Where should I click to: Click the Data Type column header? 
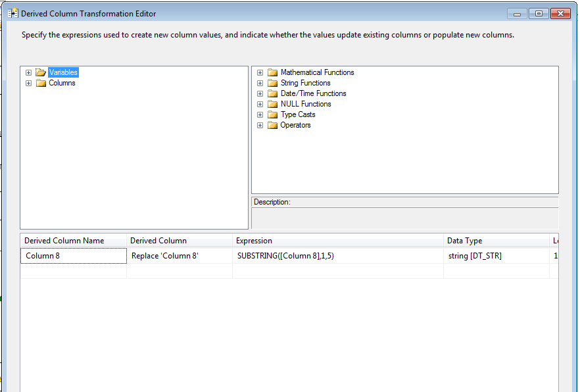pyautogui.click(x=464, y=241)
